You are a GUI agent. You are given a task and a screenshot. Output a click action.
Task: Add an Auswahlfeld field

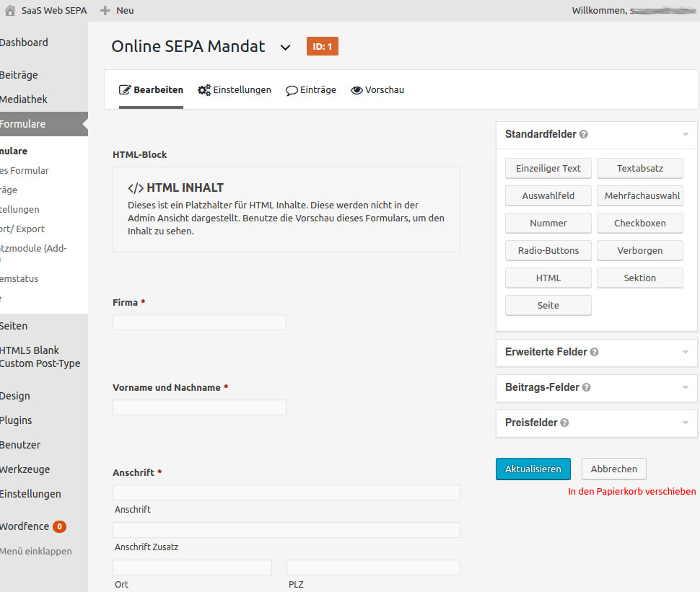tap(548, 196)
